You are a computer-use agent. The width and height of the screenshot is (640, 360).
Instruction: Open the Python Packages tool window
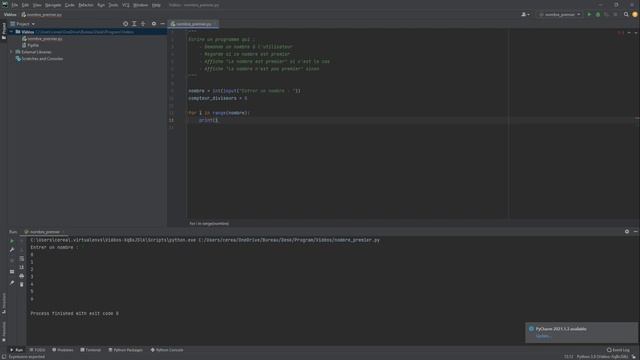126,350
